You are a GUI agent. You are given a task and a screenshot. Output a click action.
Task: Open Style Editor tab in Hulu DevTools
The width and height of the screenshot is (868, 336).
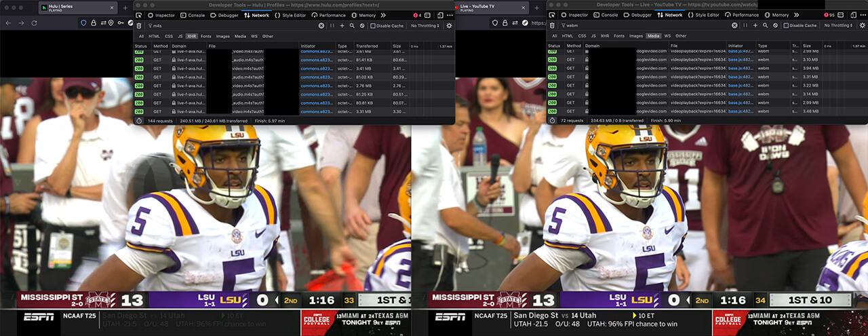[290, 15]
